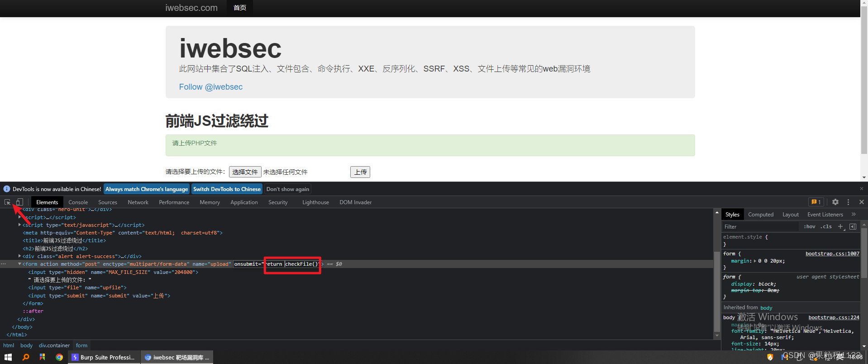
Task: Show more Styles pane tabs chevron
Action: [854, 214]
